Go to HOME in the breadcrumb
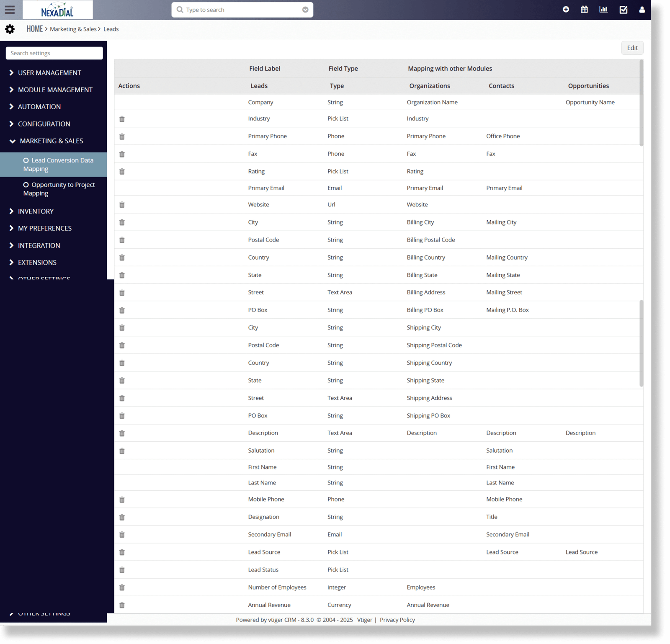This screenshot has height=644, width=670. click(34, 29)
